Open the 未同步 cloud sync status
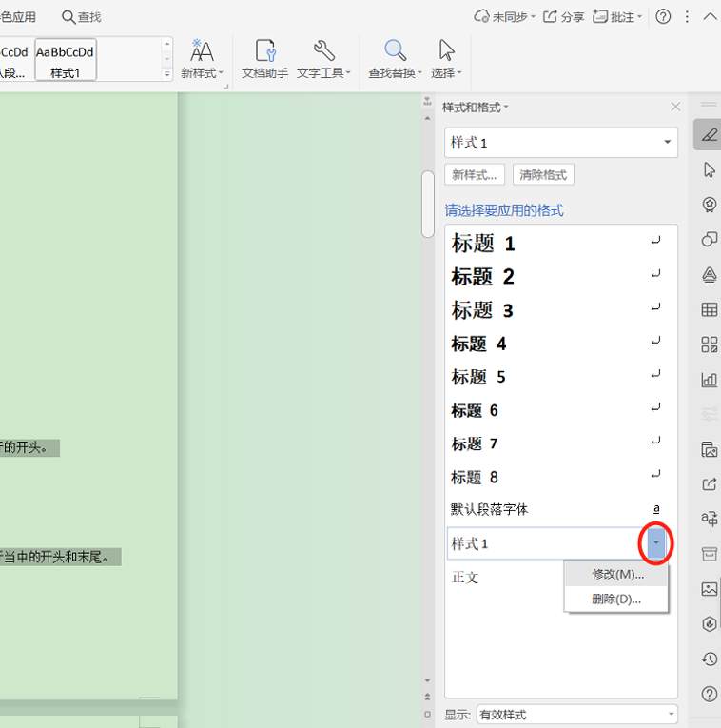The width and height of the screenshot is (721, 728). (x=504, y=17)
